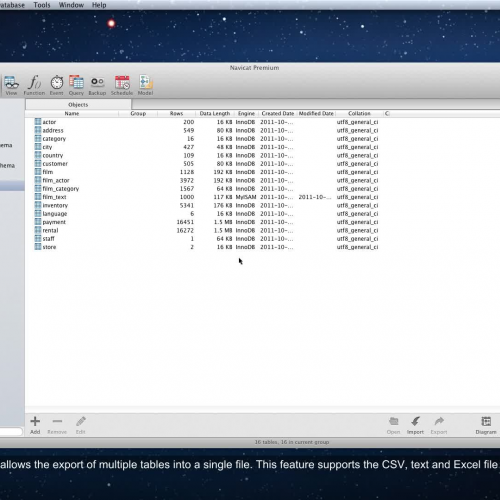Click the 48 KB data length for city

click(224, 147)
